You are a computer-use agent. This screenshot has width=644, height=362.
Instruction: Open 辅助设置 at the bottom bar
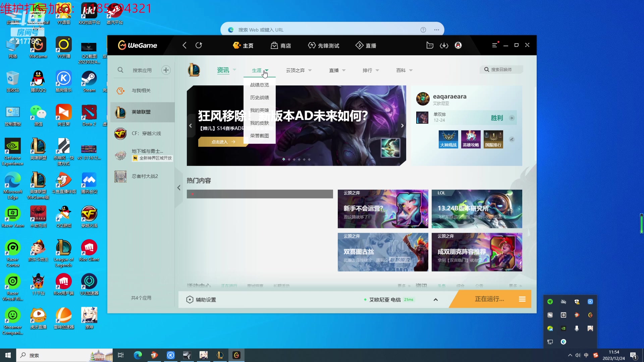coord(201,300)
